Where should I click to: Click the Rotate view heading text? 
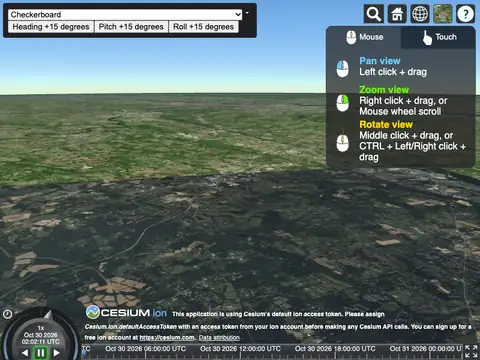(386, 125)
